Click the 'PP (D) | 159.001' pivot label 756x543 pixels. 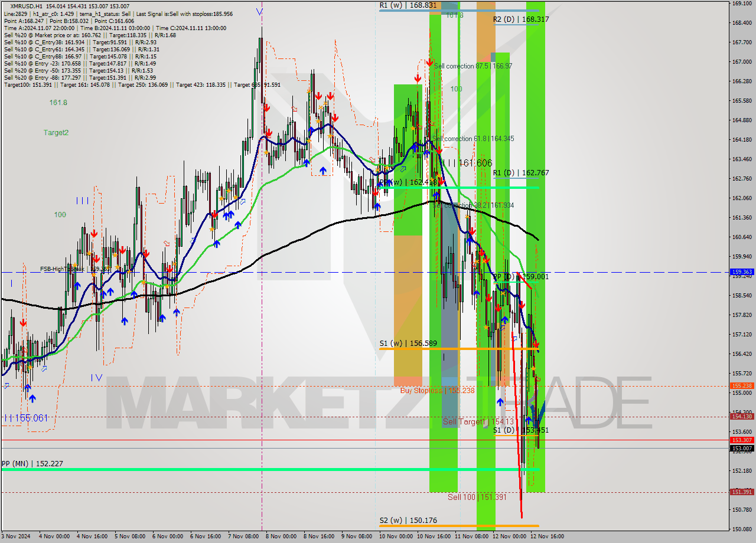(x=521, y=276)
